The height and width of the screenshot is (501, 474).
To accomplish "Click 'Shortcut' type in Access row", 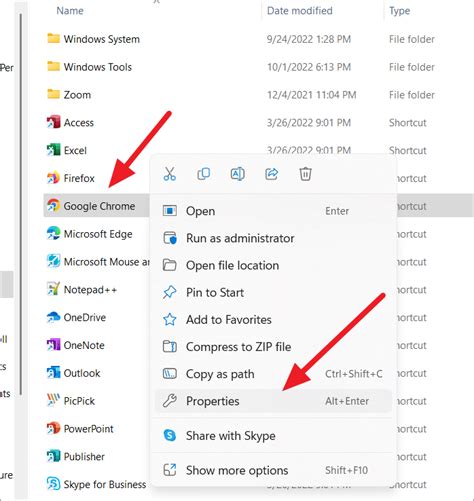I will pyautogui.click(x=408, y=123).
